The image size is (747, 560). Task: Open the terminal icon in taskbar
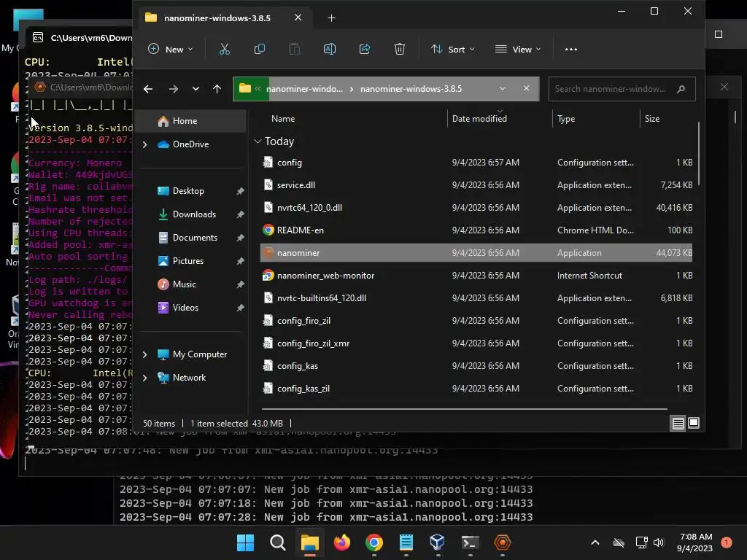click(470, 542)
